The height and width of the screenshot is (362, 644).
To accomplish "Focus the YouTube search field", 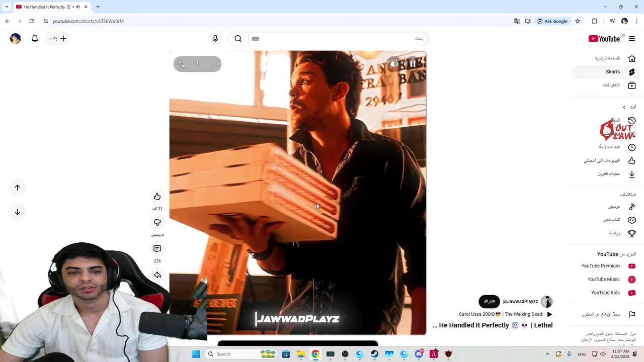I will tap(338, 39).
